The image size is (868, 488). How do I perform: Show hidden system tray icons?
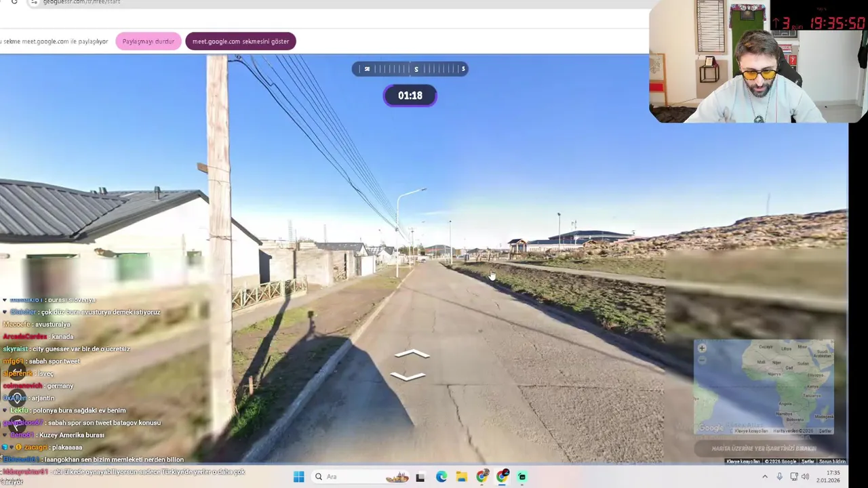click(766, 476)
